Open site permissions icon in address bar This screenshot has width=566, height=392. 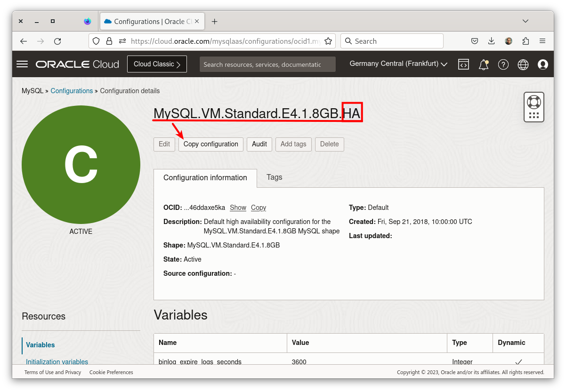pos(122,41)
